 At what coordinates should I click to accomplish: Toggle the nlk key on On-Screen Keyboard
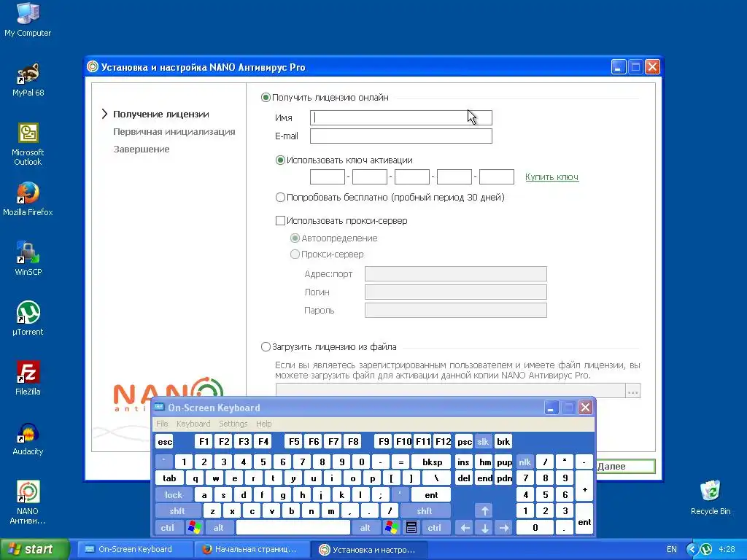pyautogui.click(x=525, y=462)
